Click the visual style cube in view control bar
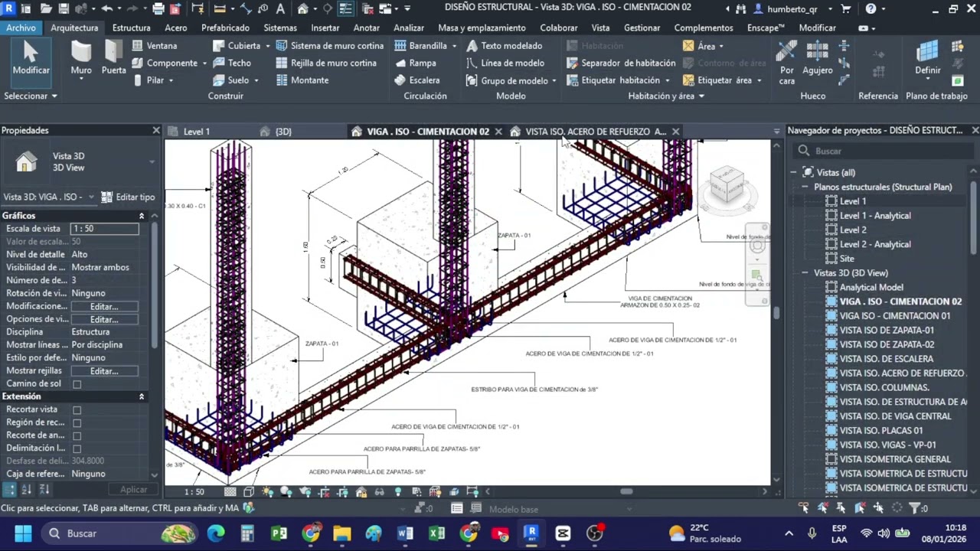 249,492
